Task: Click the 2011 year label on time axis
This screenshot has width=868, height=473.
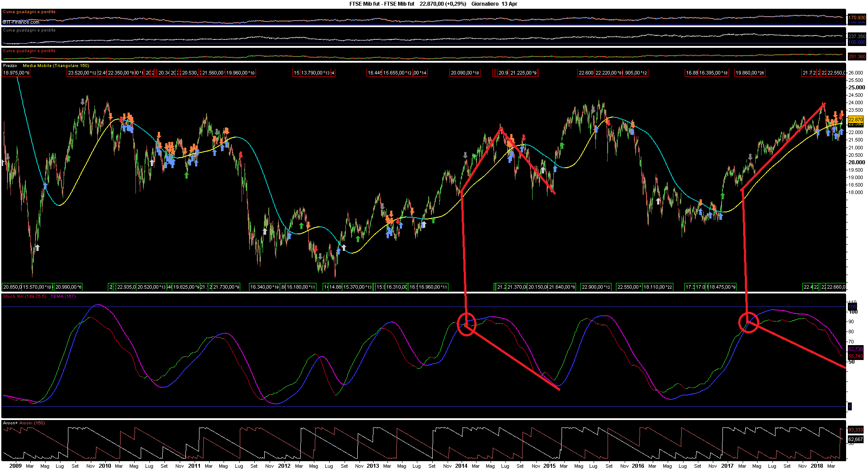Action: click(x=194, y=466)
